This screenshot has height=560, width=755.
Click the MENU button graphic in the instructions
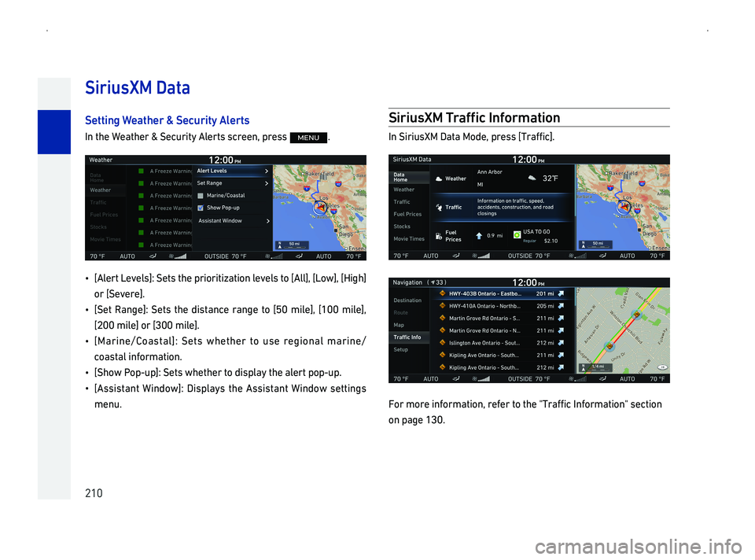click(308, 138)
